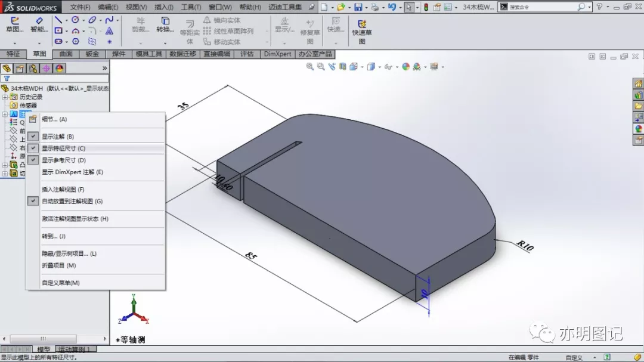
Task: Open dropdown under 草图 sketch button
Action: [14, 43]
